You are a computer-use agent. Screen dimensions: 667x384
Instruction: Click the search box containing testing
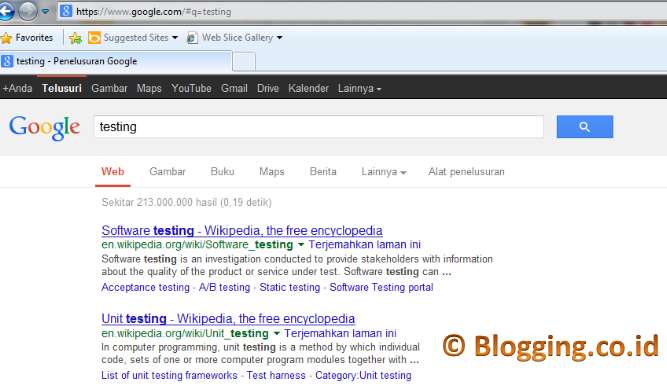pyautogui.click(x=318, y=127)
